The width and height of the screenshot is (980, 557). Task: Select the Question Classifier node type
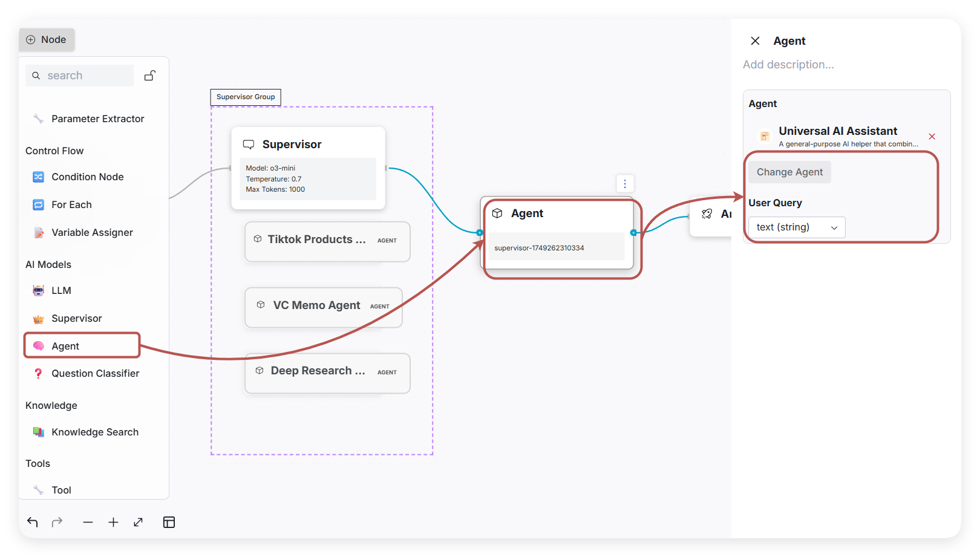point(95,374)
